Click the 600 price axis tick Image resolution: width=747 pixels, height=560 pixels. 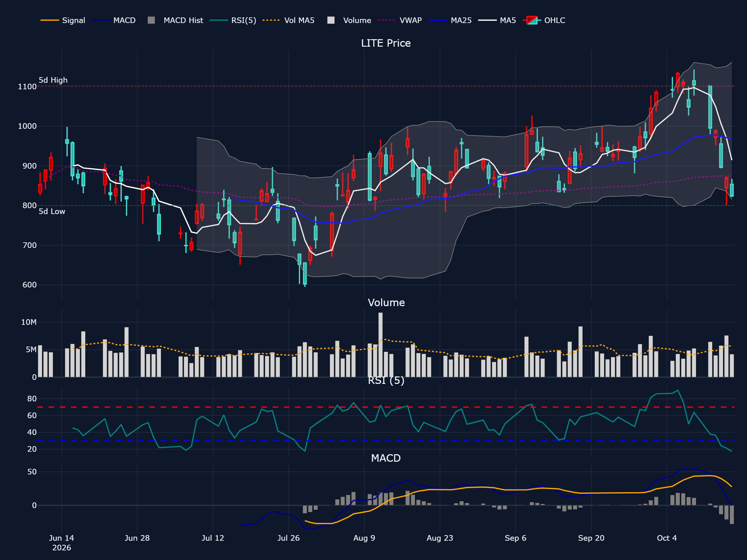click(29, 285)
